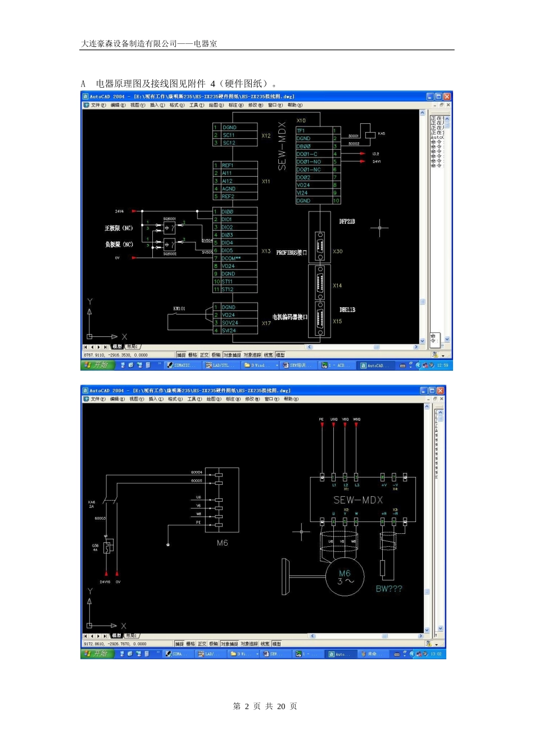Viewport: 534px width, 756px height.
Task: Click the 13:02 clock on lower taskbar
Action: [x=436, y=654]
